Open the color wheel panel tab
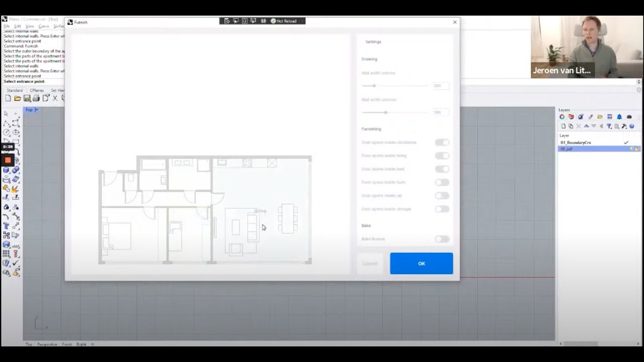644x362 pixels. (562, 117)
